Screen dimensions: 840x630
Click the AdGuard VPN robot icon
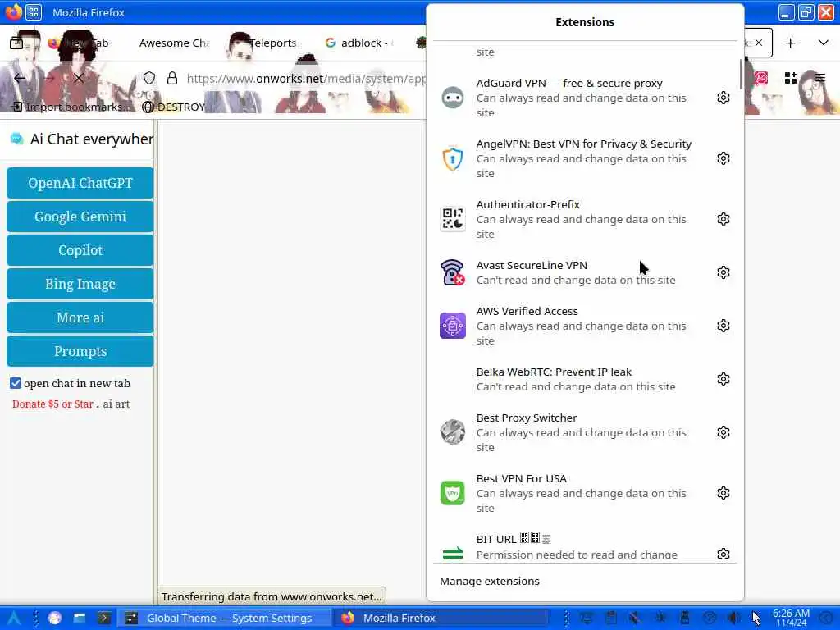[453, 98]
